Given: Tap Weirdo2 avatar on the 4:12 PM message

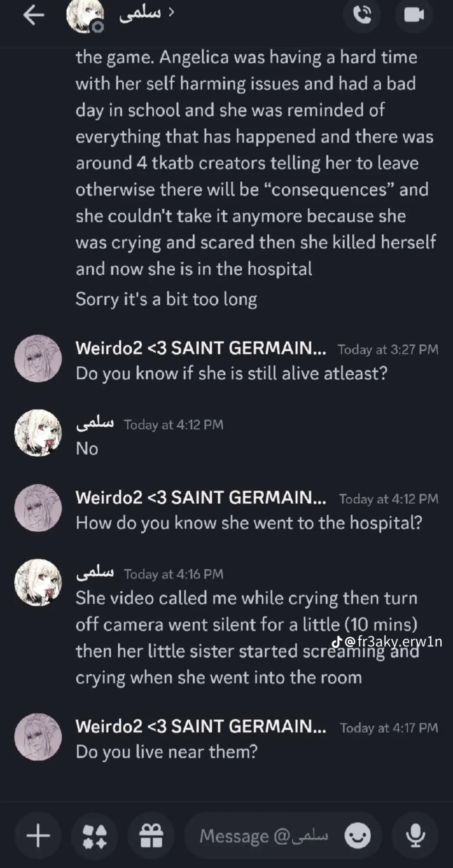Looking at the screenshot, I should [38, 508].
